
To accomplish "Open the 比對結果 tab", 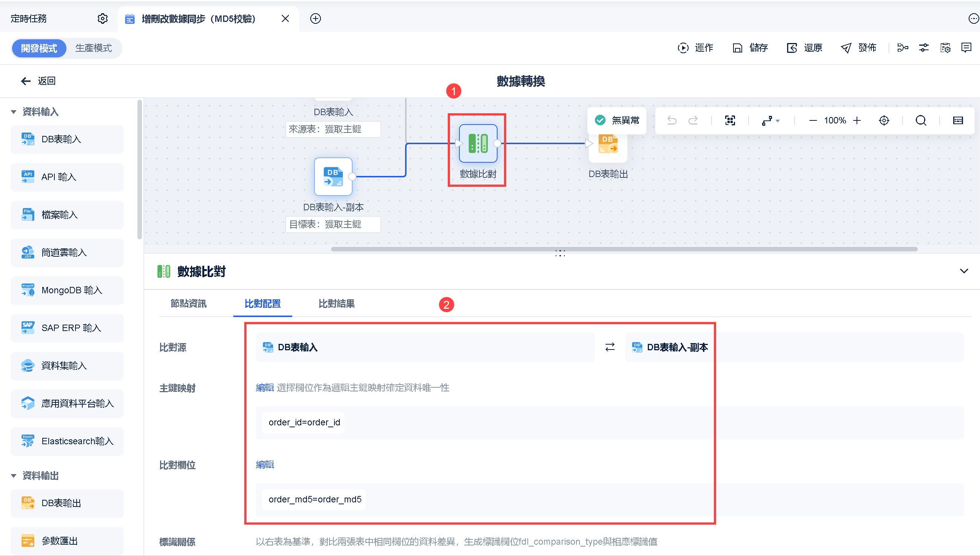I will 336,304.
